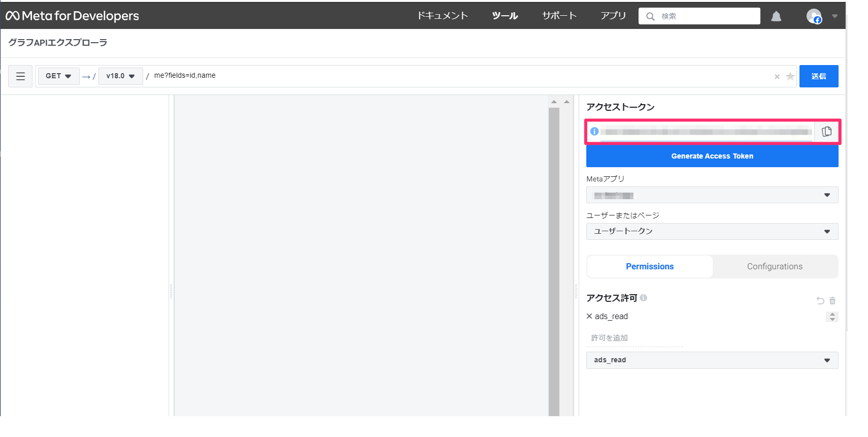Click the Meta for Developers logo
868x437 pixels.
[72, 16]
